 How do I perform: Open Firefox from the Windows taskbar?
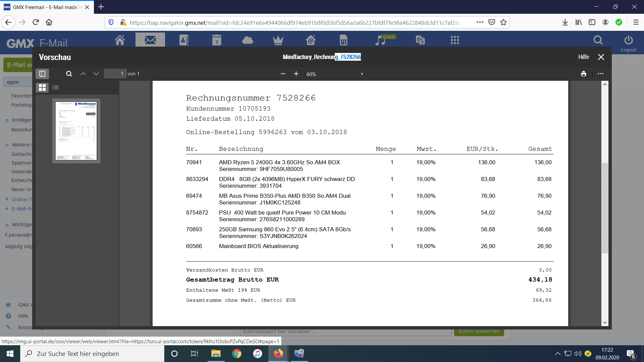(x=278, y=354)
